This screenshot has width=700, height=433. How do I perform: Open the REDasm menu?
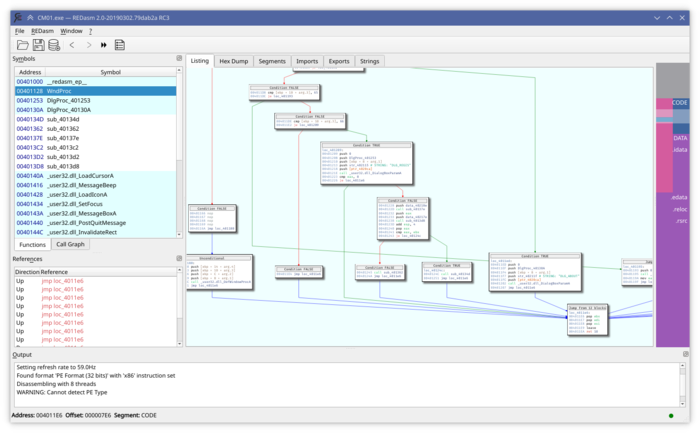[x=41, y=31]
